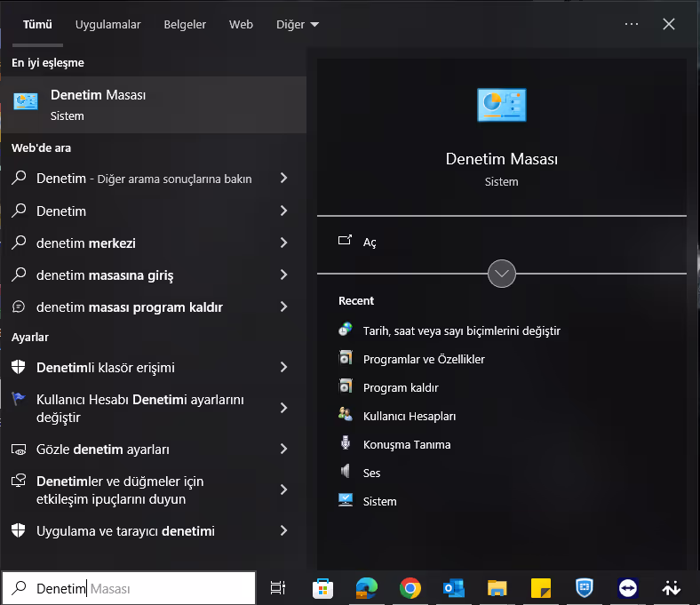Click the Program kaldır icon
The height and width of the screenshot is (605, 700).
[346, 386]
